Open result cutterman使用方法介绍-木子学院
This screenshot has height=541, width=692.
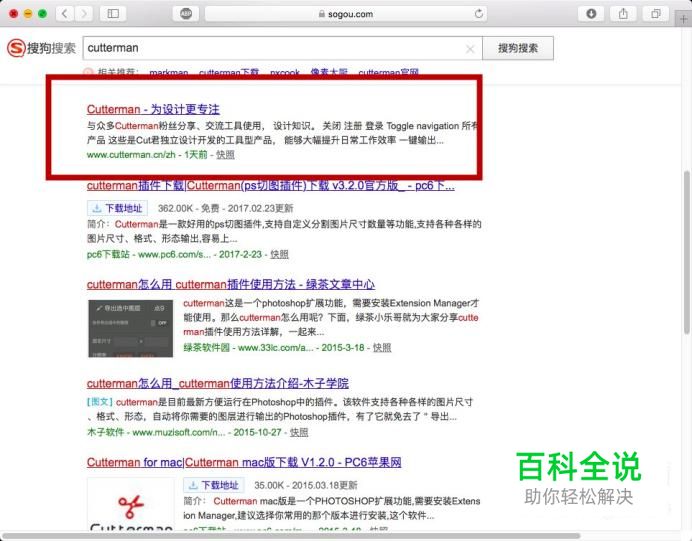218,383
